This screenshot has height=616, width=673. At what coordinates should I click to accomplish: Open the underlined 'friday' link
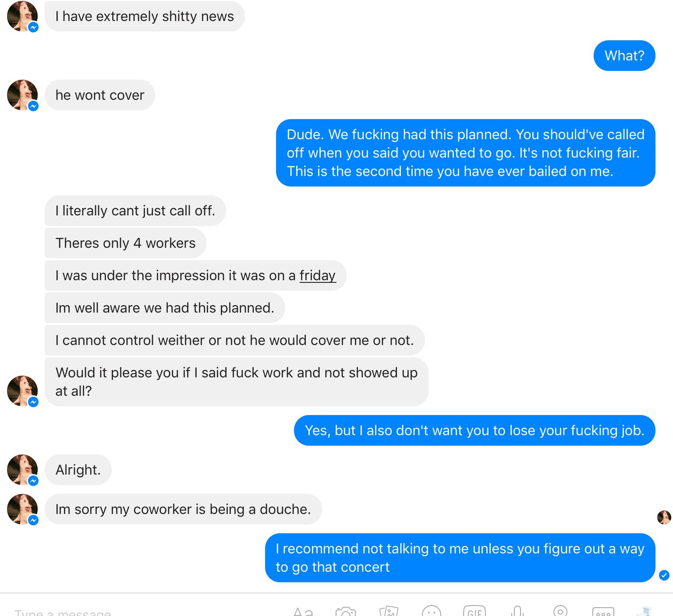click(x=318, y=275)
